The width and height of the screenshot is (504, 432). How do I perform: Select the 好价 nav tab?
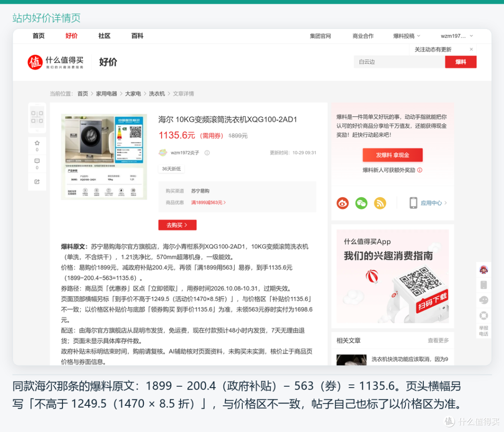(71, 35)
